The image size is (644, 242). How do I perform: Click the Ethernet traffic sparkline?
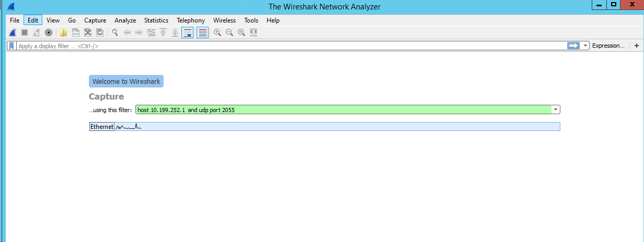129,127
